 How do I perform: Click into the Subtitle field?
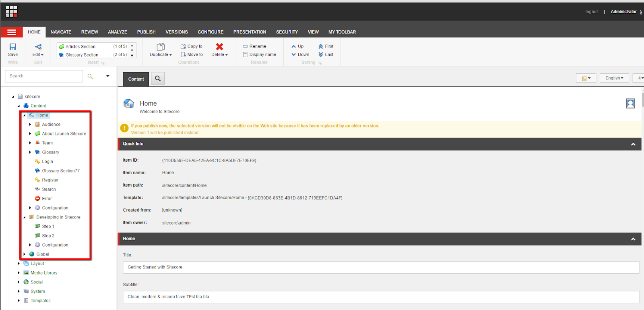(381, 297)
